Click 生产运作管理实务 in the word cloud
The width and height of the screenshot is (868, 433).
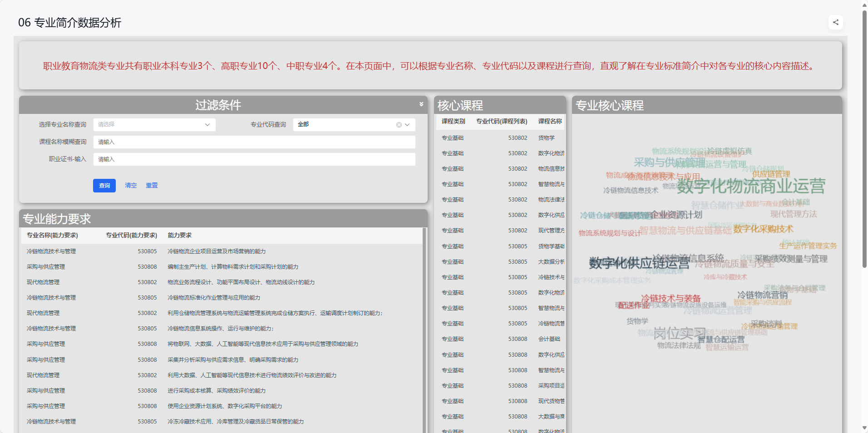[x=808, y=246]
